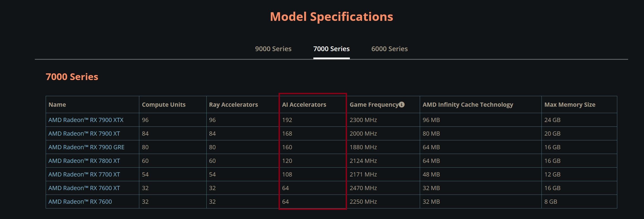Image resolution: width=644 pixels, height=219 pixels.
Task: Open AMD Radeon RX 7600 link
Action: click(x=80, y=201)
